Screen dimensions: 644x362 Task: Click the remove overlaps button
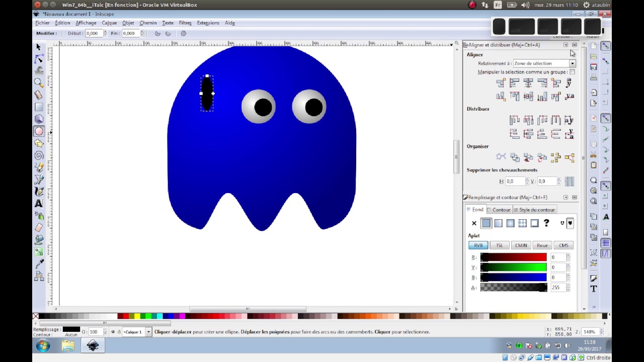570,181
